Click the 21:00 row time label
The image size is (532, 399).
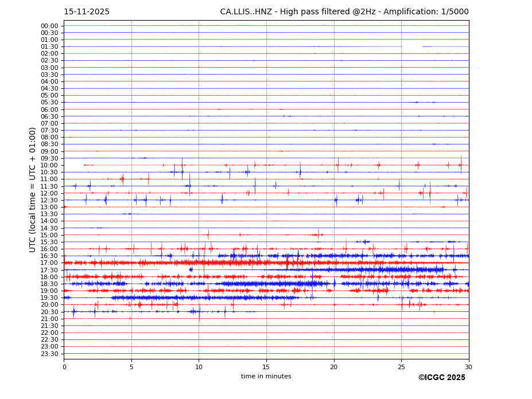(x=49, y=319)
